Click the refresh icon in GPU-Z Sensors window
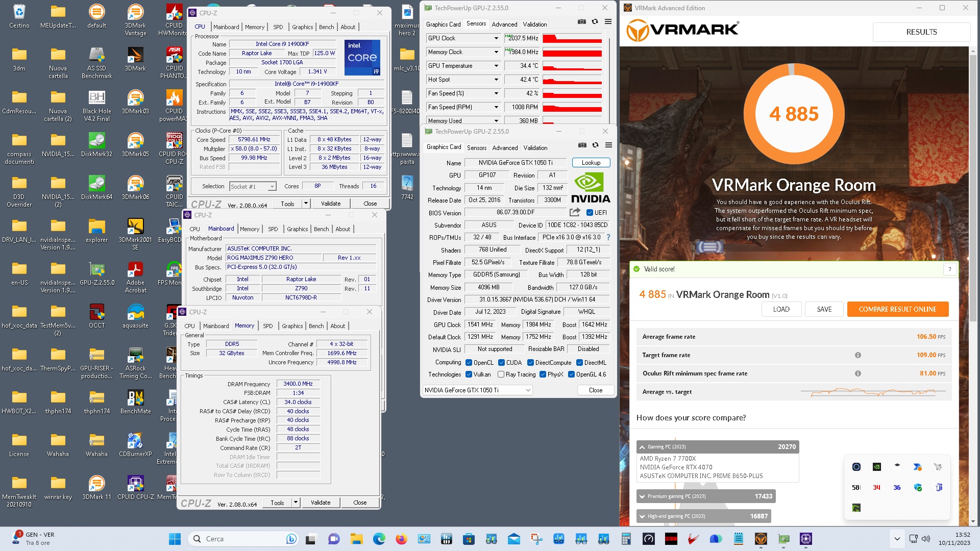The height and width of the screenshot is (551, 980). point(595,22)
